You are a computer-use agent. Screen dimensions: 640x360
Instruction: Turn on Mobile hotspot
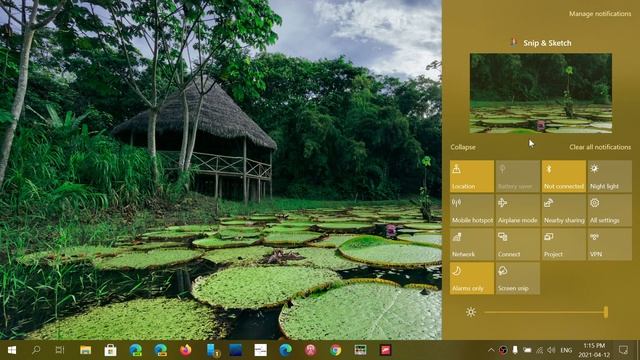[x=472, y=210]
